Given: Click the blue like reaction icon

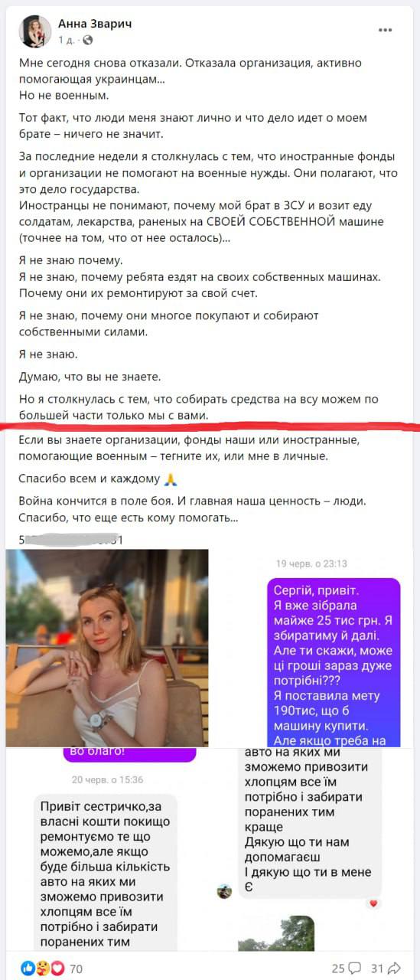Looking at the screenshot, I should (x=28, y=968).
